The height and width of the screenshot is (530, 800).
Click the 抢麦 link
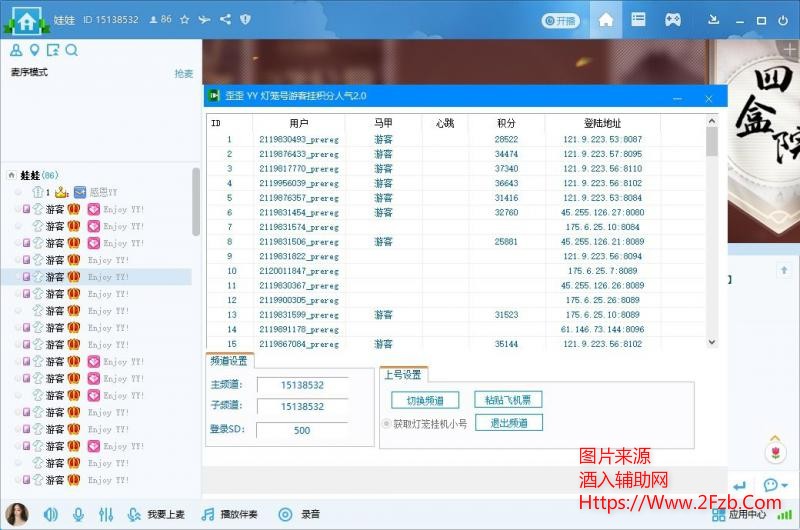coord(184,73)
